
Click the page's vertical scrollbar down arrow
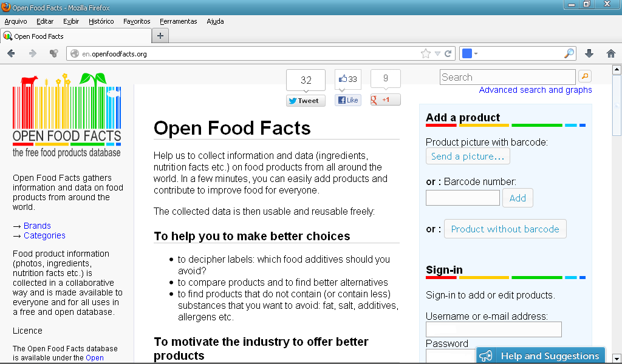coord(617,358)
